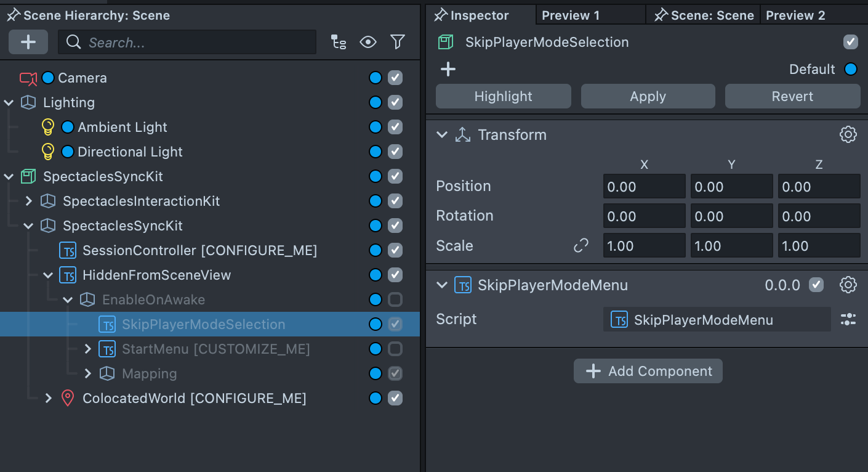The image size is (868, 472).
Task: Uncheck the Camera enabled checkbox
Action: (x=395, y=78)
